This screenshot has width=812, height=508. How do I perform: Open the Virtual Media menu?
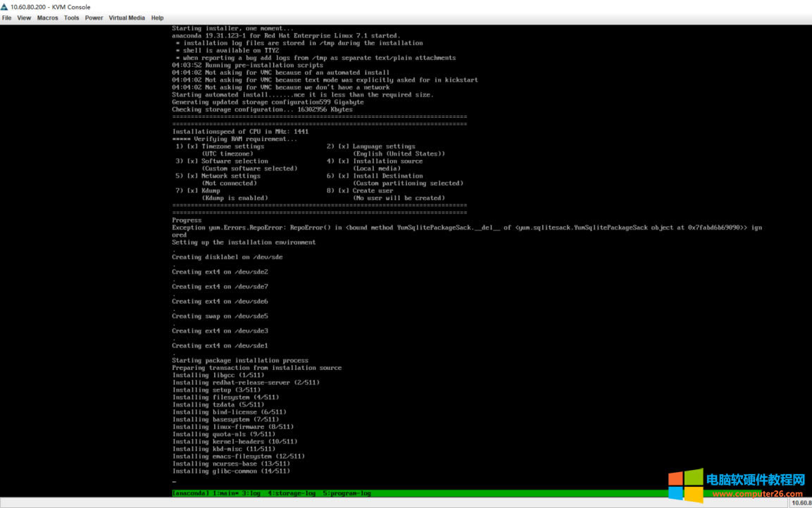click(127, 18)
